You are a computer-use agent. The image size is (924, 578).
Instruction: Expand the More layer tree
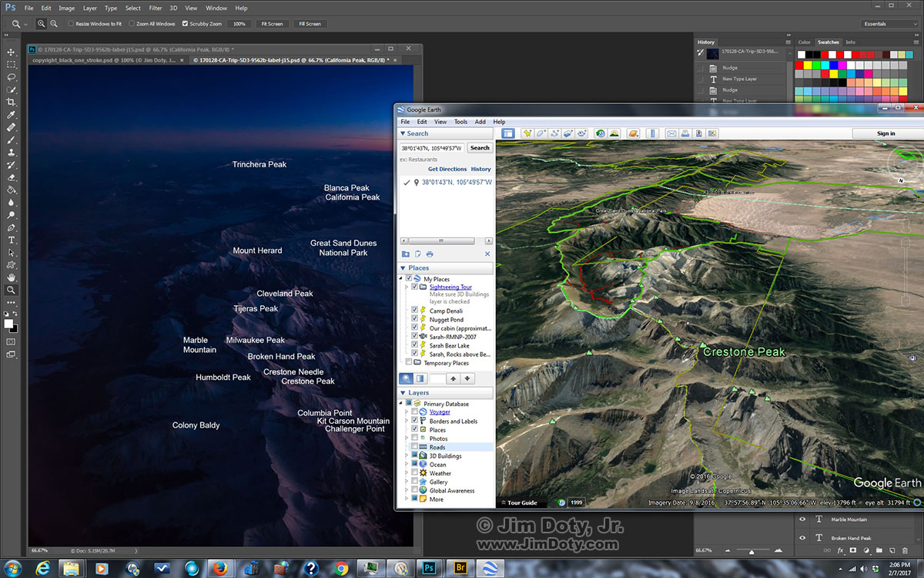(407, 499)
